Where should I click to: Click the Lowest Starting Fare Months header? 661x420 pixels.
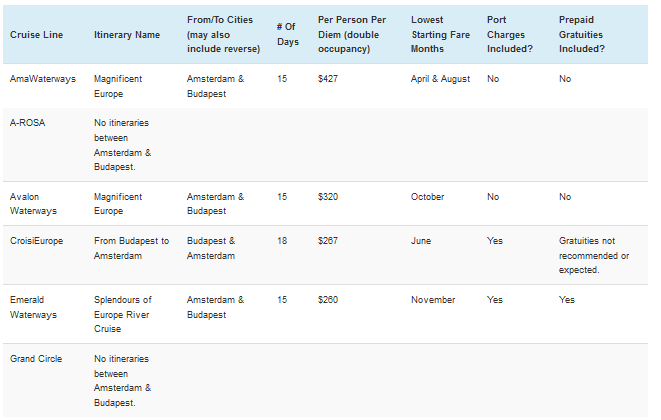point(441,34)
